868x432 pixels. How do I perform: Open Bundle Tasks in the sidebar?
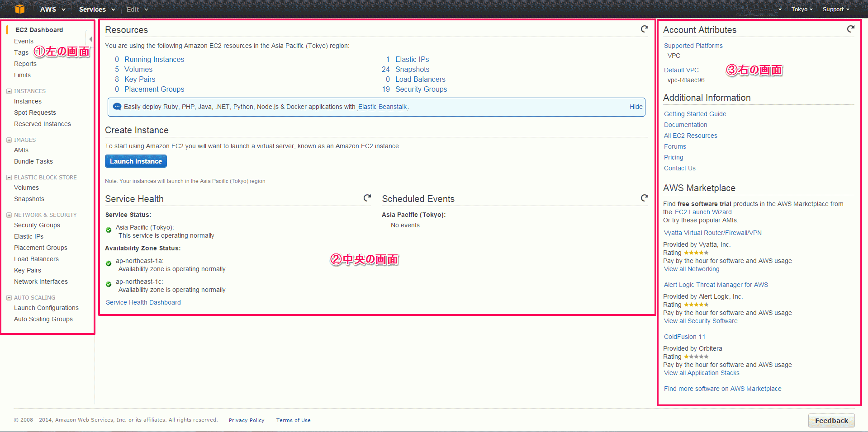33,161
